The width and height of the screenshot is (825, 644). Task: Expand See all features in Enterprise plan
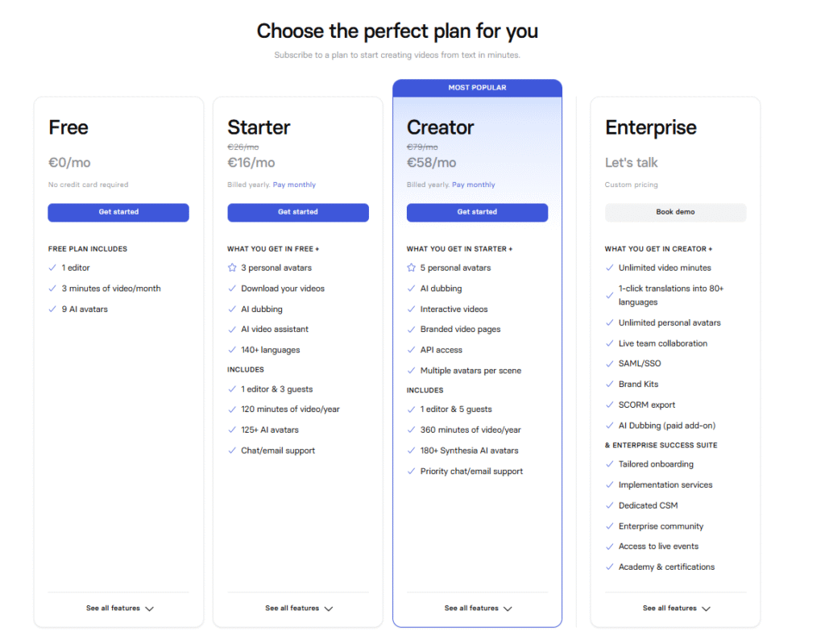click(x=676, y=609)
